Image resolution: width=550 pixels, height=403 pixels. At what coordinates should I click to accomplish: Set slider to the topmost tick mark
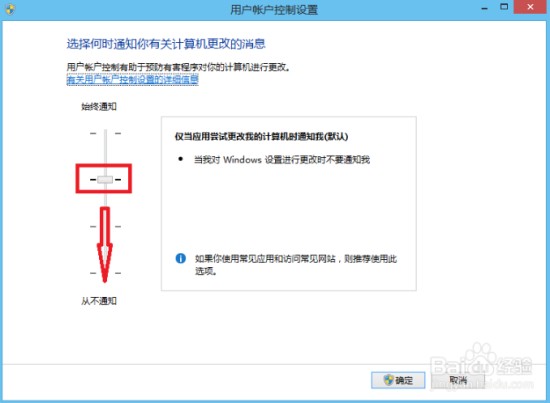[x=105, y=133]
